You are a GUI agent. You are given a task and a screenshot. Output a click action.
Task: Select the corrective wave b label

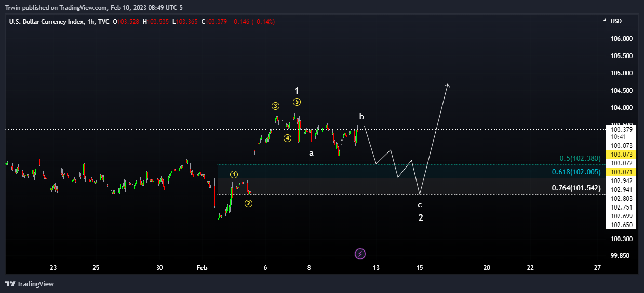tap(361, 116)
